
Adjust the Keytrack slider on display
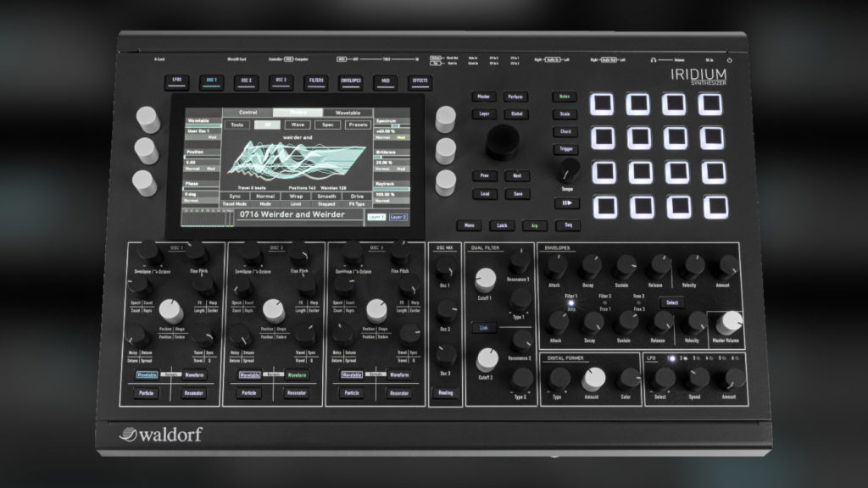pos(392,190)
